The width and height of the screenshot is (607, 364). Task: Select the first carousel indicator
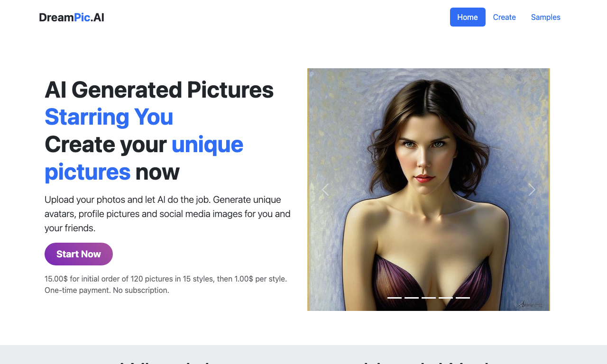(395, 298)
